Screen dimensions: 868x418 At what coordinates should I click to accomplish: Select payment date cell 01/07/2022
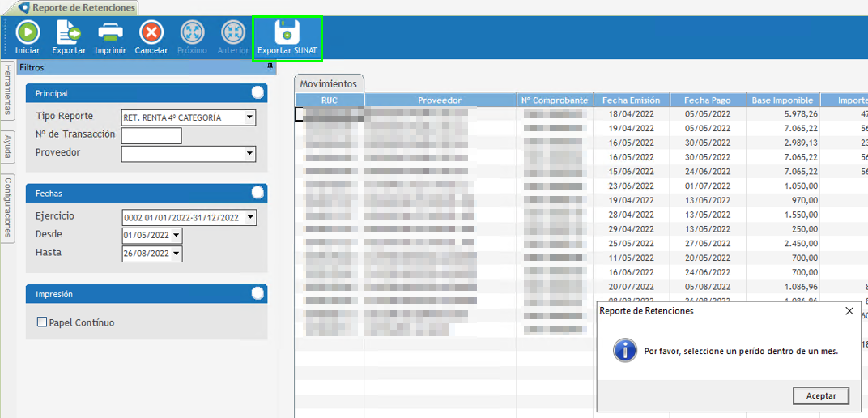[x=708, y=186]
